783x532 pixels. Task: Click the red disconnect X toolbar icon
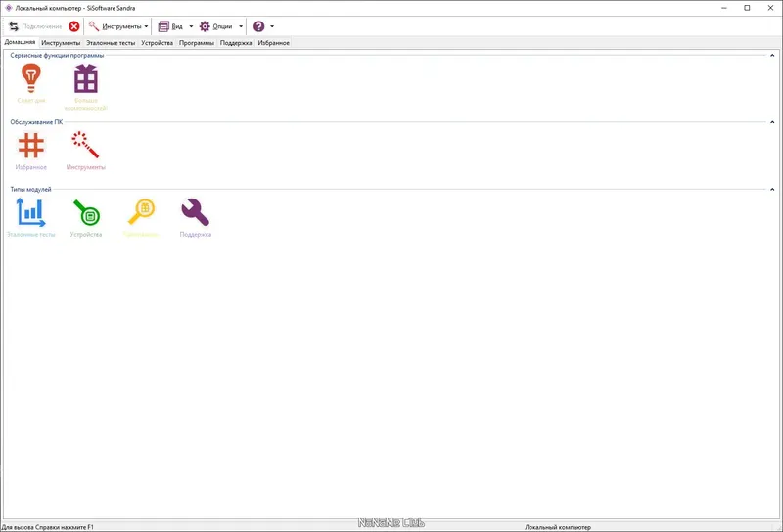pos(74,26)
